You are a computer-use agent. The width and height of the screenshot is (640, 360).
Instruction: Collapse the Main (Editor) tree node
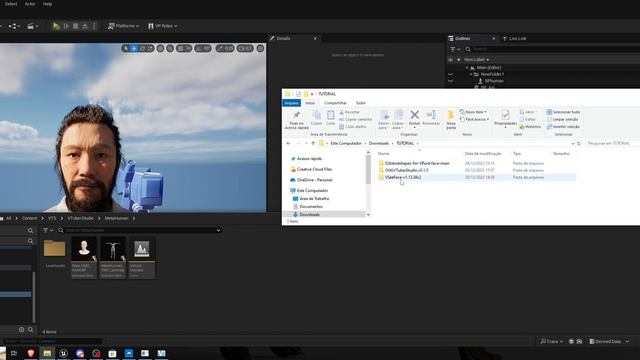(x=467, y=68)
